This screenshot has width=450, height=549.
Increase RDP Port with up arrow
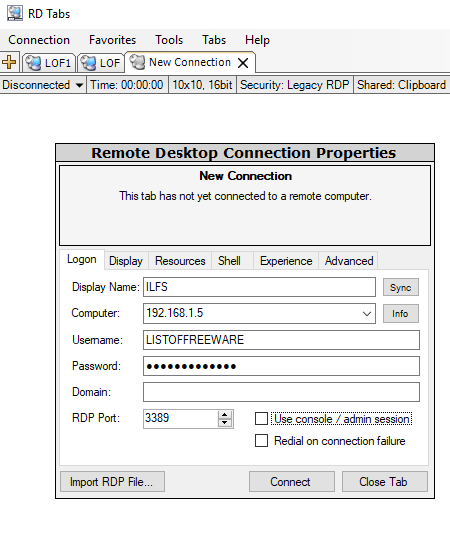tap(225, 415)
